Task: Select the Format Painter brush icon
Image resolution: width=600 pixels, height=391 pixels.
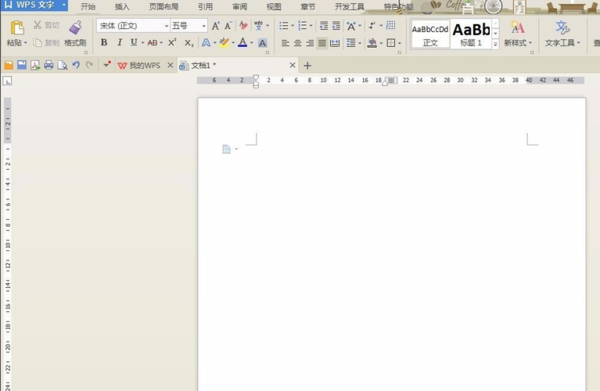Action: [75, 28]
